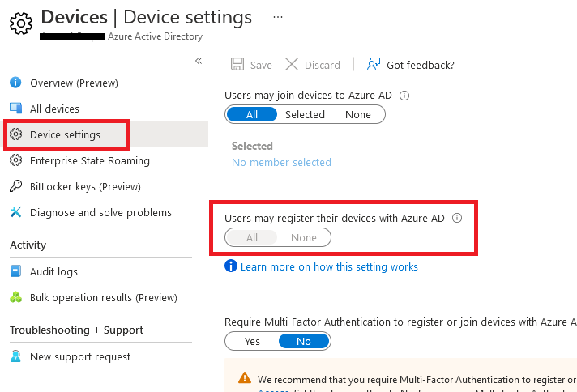
Task: Click the No member selected link
Action: (x=281, y=162)
